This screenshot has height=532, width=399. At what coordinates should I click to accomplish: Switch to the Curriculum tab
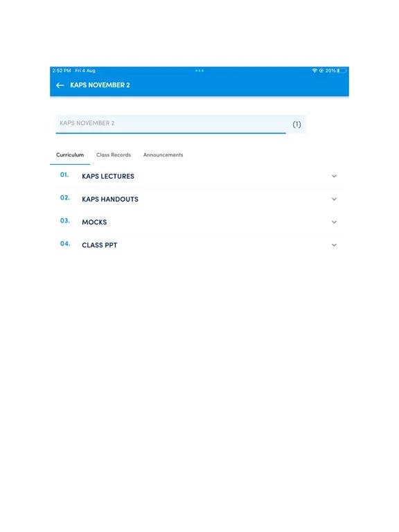[x=70, y=154]
